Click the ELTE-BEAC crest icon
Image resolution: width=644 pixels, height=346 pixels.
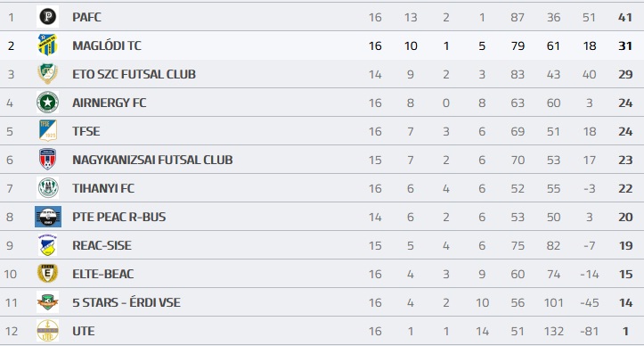point(47,274)
